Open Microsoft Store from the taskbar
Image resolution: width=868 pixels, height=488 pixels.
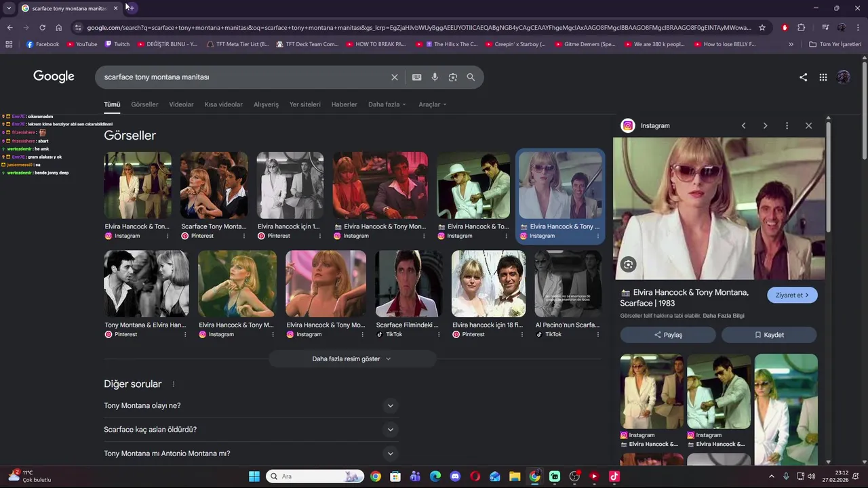(395, 476)
